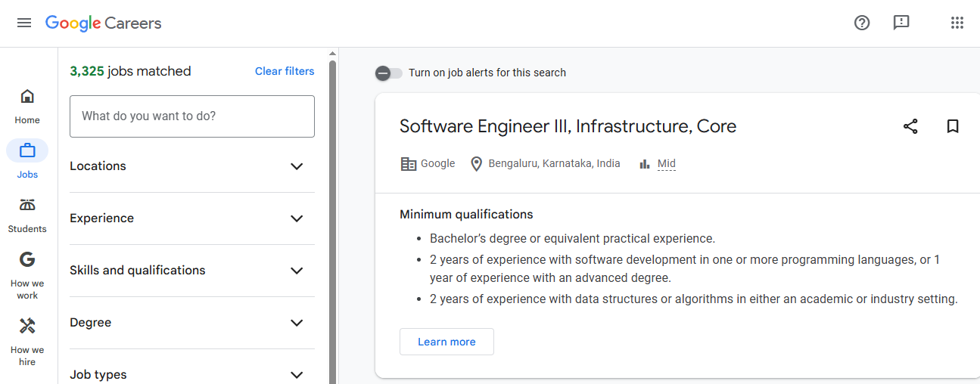Open Students section label
The width and height of the screenshot is (980, 384).
click(27, 229)
